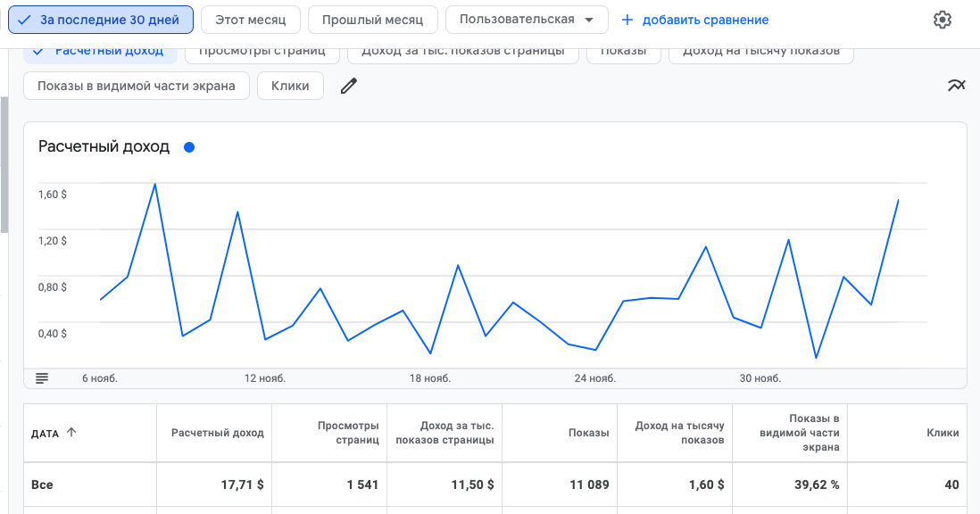The width and height of the screenshot is (980, 514).
Task: Click the sort arrow beside ДАТА
Action: pos(71,433)
